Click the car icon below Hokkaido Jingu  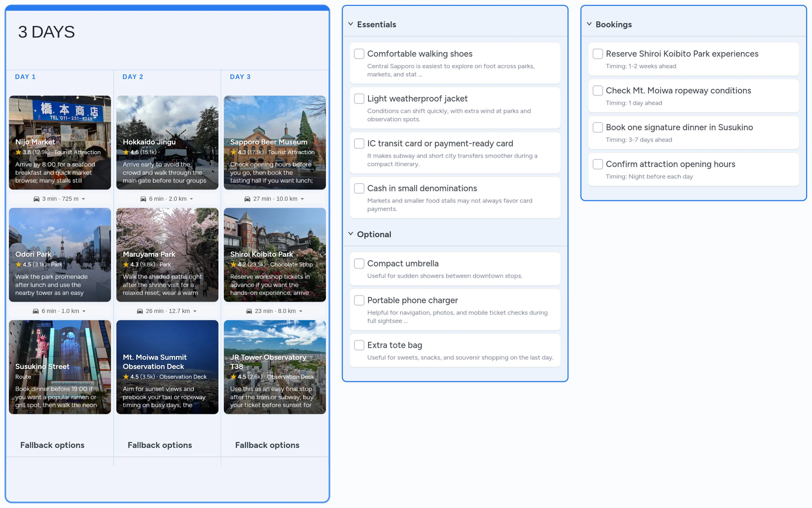click(143, 199)
